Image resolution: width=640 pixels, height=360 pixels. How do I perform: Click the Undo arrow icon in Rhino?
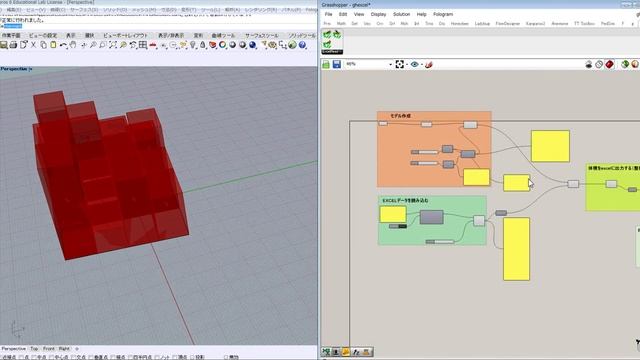point(63,45)
